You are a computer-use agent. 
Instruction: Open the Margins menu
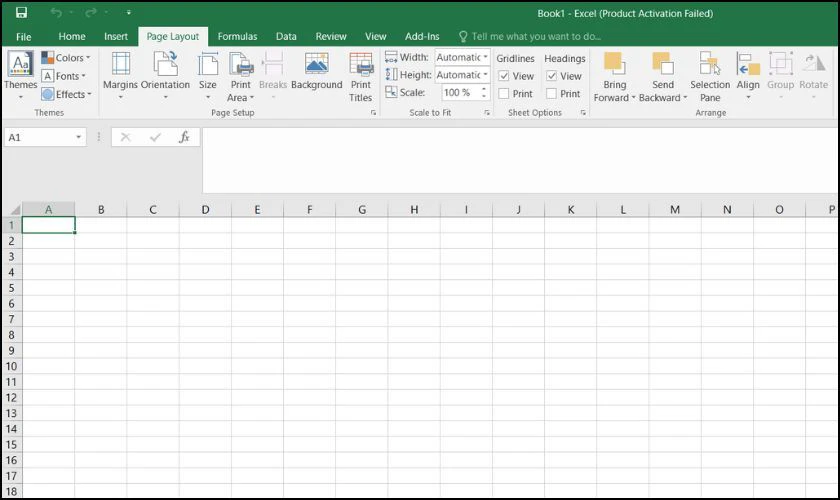[x=120, y=76]
